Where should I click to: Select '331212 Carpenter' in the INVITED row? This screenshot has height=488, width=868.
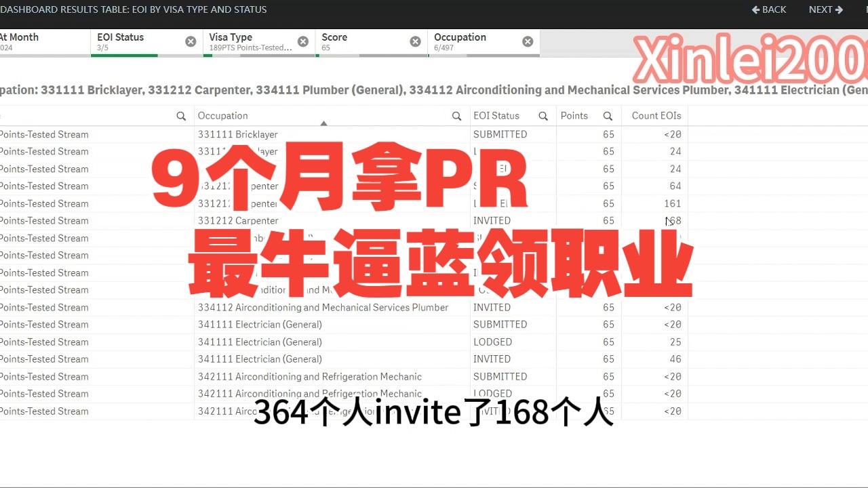[238, 221]
